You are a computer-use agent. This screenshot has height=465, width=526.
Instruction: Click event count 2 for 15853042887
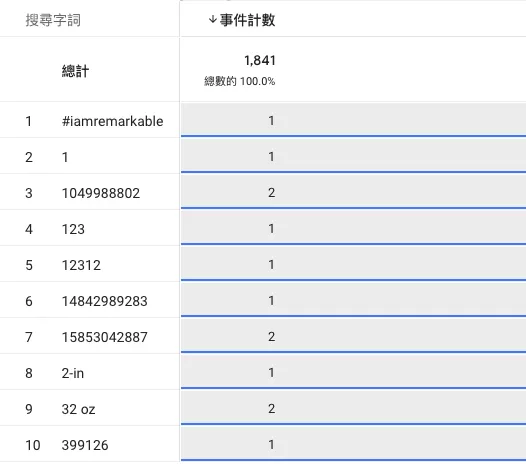pyautogui.click(x=271, y=337)
